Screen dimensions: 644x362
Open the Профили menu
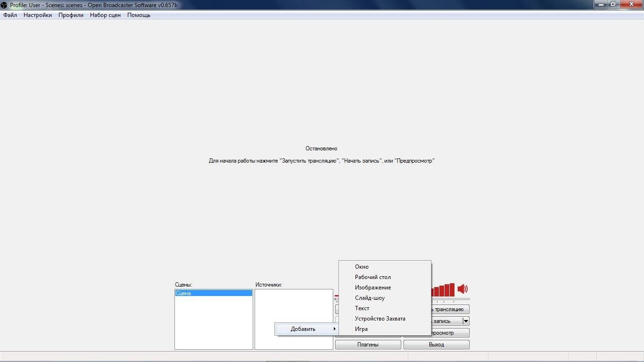point(71,15)
